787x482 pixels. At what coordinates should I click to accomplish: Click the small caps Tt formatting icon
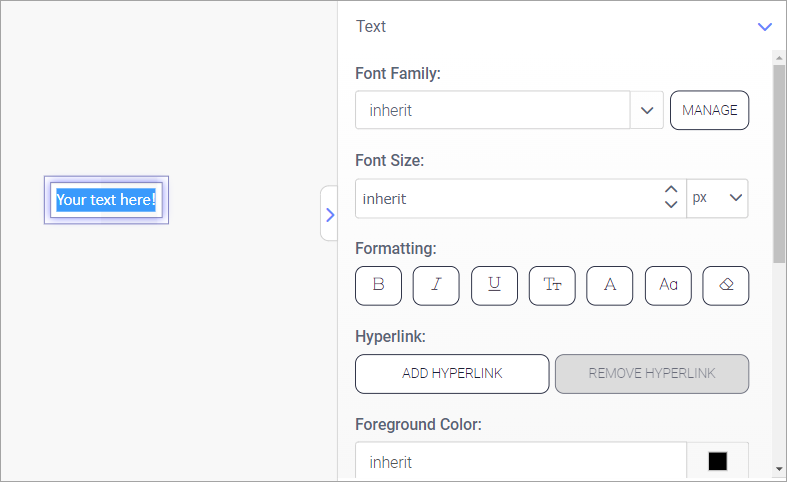552,285
